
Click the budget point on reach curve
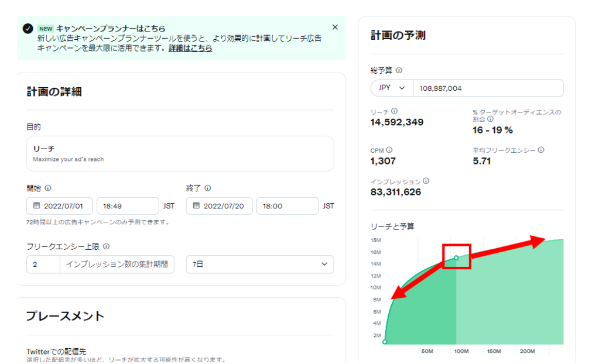pos(456,258)
